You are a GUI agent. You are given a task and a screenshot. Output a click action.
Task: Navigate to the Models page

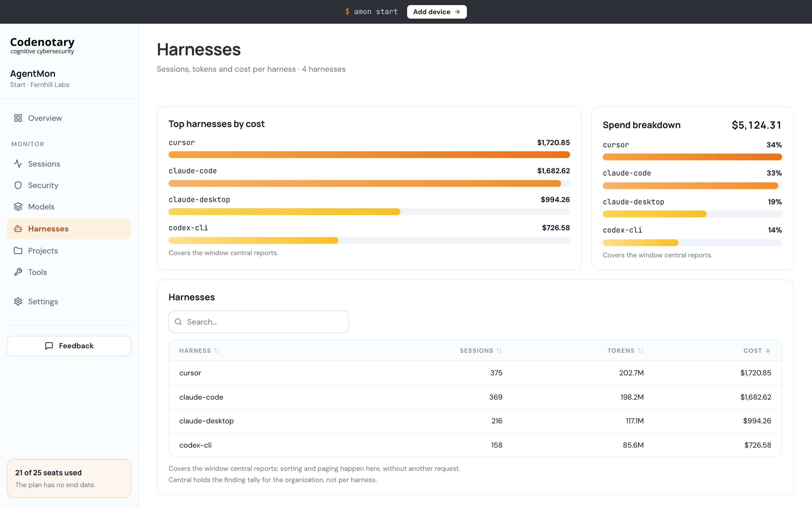pos(69,207)
